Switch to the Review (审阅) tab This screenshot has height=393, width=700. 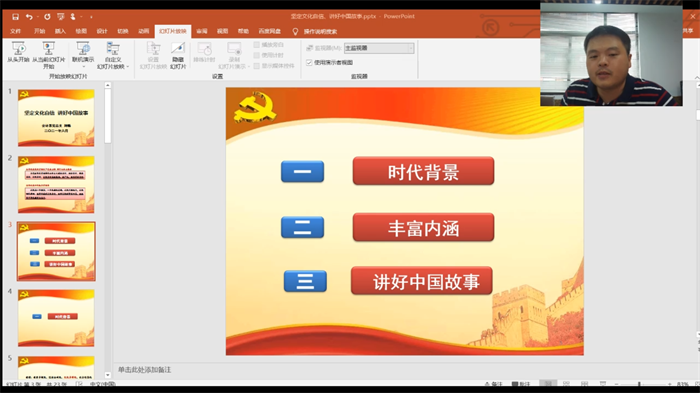(202, 31)
